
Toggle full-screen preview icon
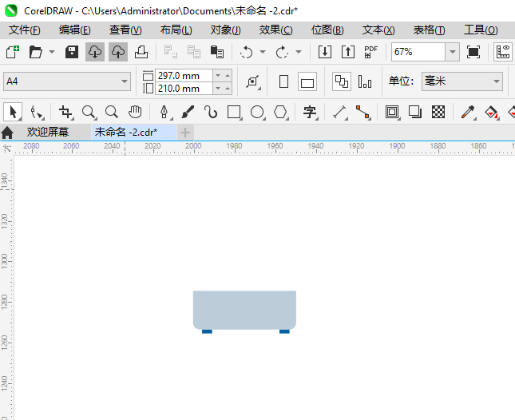(x=473, y=52)
